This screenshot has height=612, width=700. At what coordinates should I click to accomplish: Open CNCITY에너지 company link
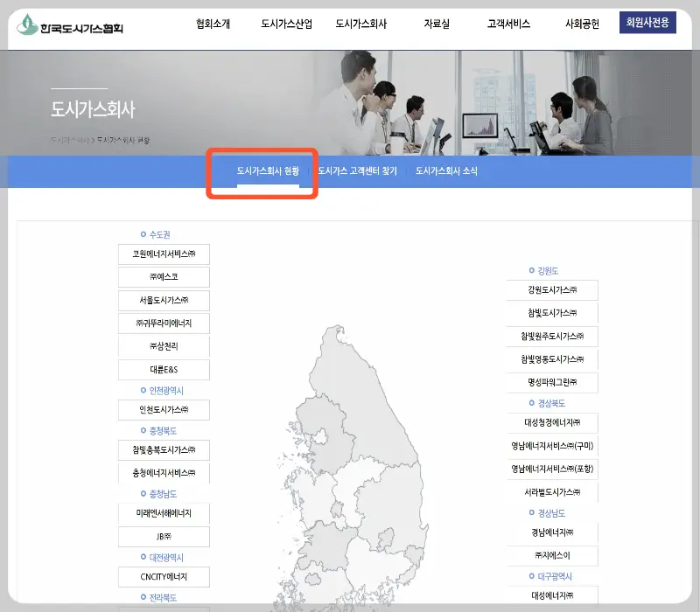pos(164,577)
